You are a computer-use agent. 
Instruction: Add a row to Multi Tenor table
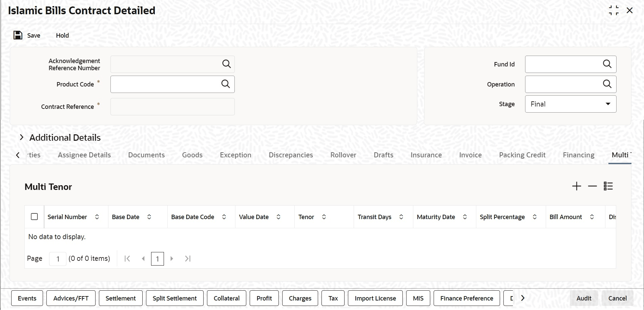(x=577, y=186)
